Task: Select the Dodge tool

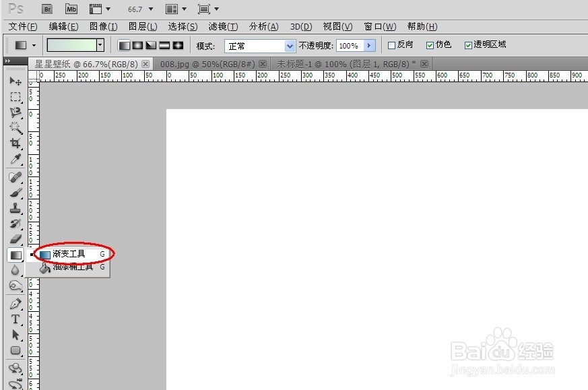Action: click(15, 286)
